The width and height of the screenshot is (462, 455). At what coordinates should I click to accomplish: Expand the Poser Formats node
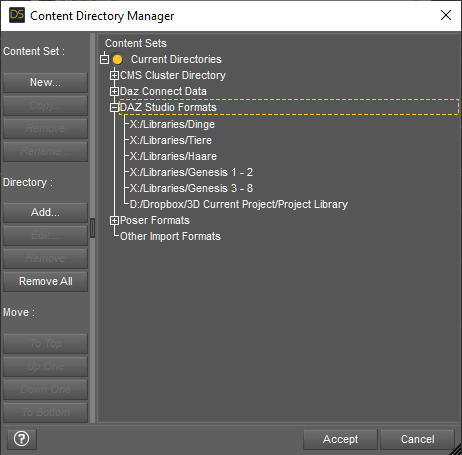point(114,220)
